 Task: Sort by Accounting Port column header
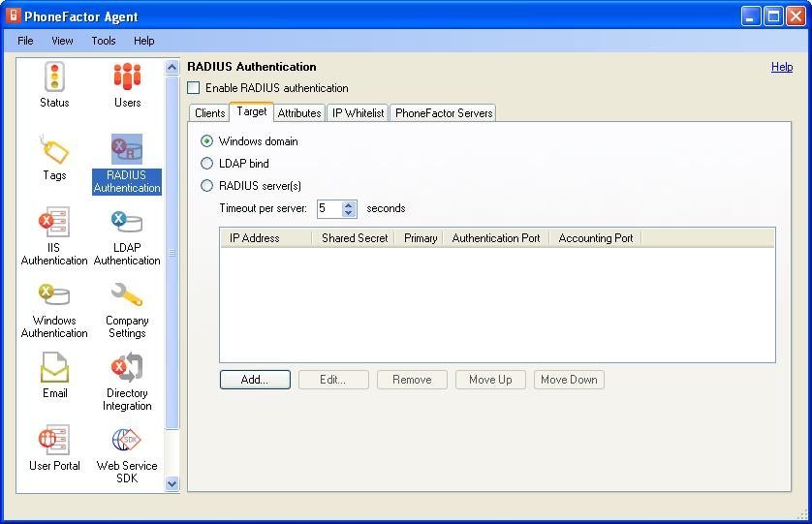595,237
